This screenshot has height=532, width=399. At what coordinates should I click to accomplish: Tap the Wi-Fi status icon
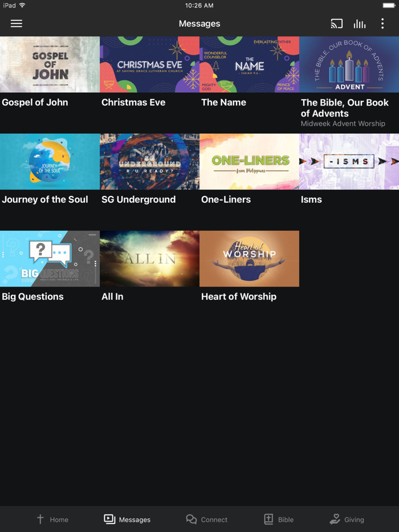[22, 5]
